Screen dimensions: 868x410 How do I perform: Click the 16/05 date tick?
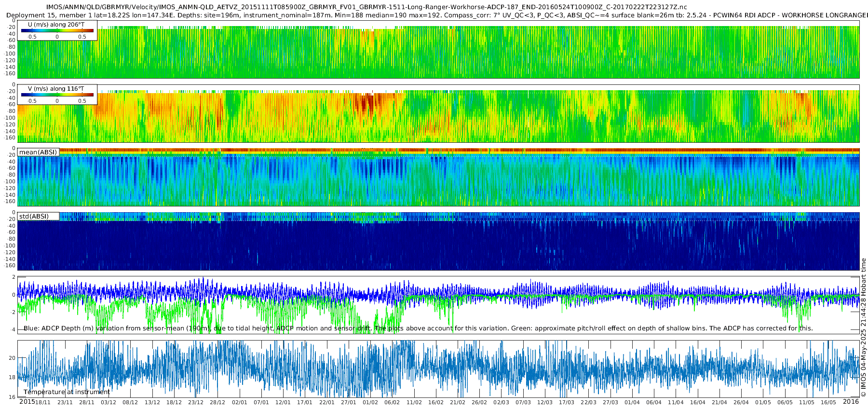point(828,402)
